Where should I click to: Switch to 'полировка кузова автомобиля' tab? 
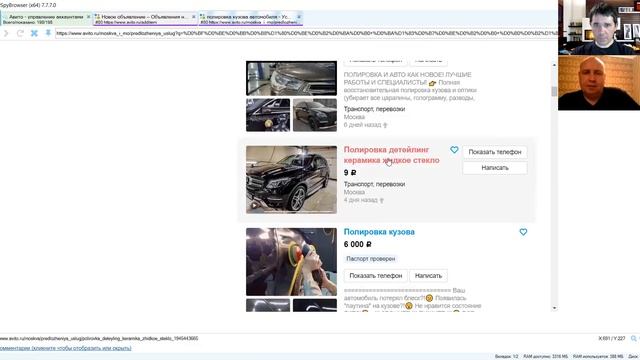tap(251, 19)
